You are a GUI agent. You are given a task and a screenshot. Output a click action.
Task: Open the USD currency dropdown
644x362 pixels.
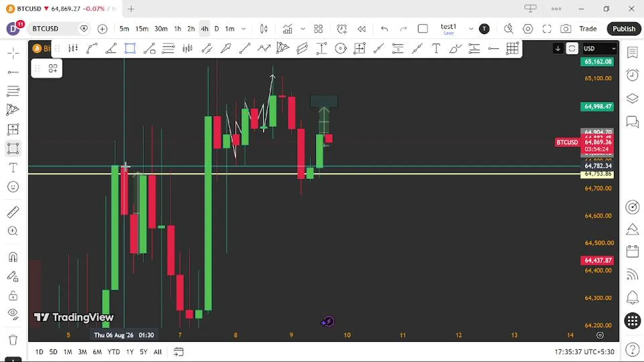point(599,48)
